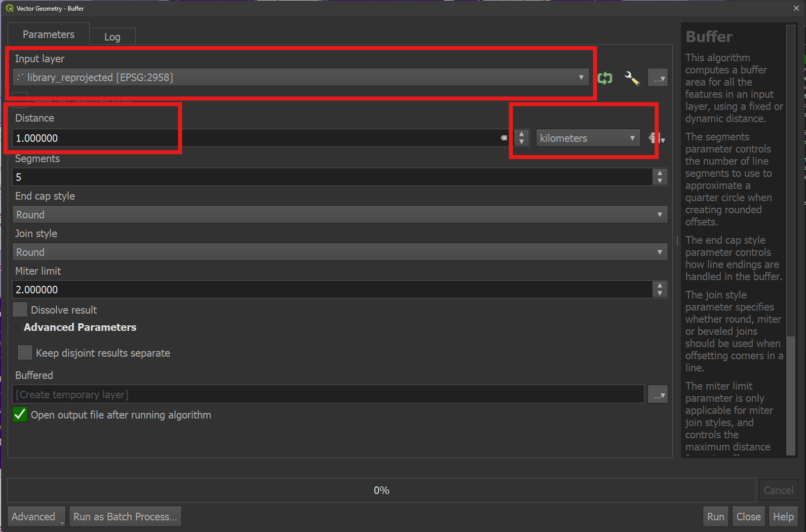
Task: Click the splitter handle beside help panel
Action: [677, 241]
